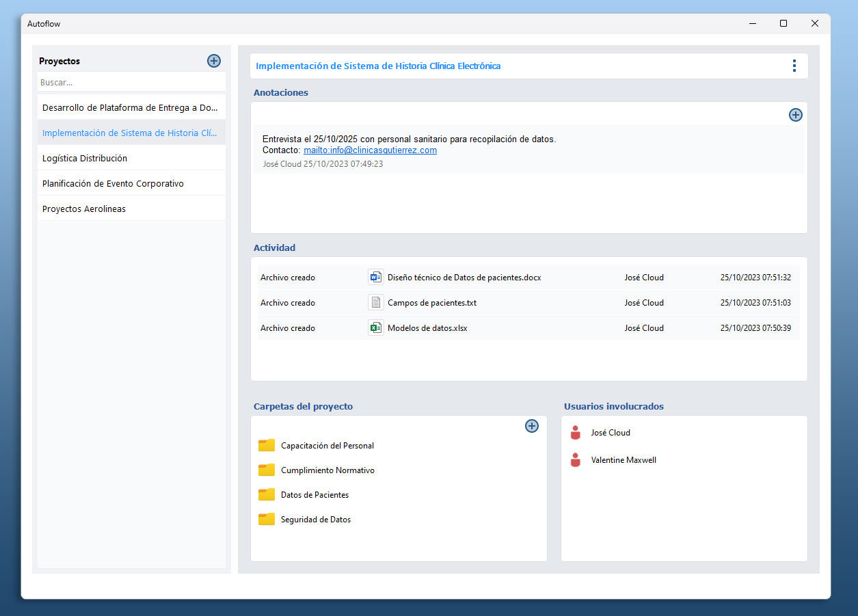This screenshot has height=616, width=858.
Task: Select user name José Cloud in Usuarios involucrados
Action: pyautogui.click(x=611, y=433)
